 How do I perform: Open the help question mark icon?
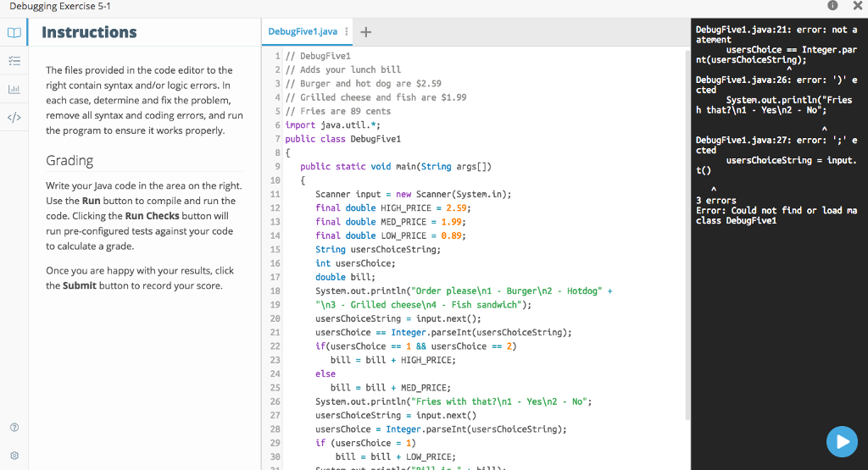point(14,428)
